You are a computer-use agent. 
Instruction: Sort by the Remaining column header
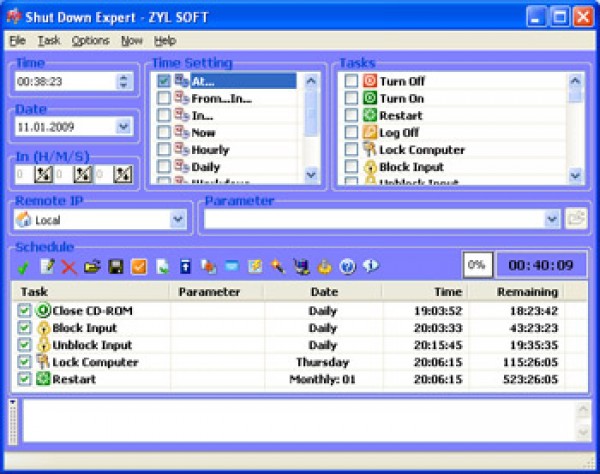click(x=516, y=292)
